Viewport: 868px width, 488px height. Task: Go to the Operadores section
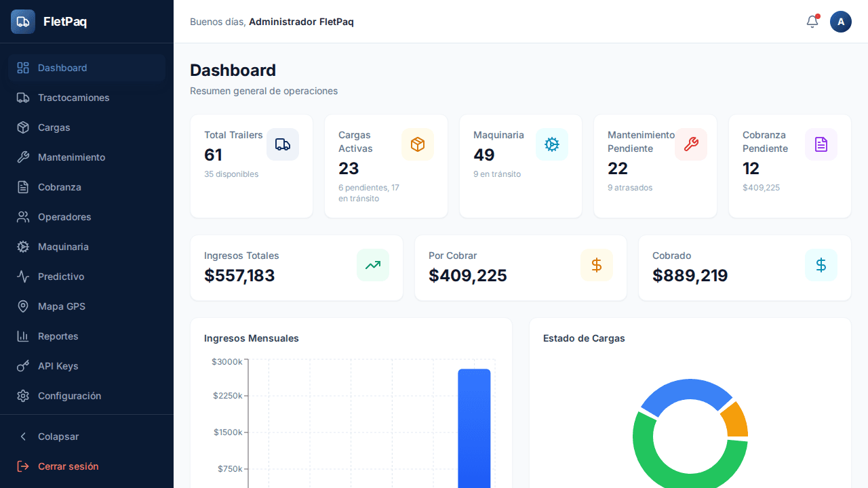click(87, 217)
